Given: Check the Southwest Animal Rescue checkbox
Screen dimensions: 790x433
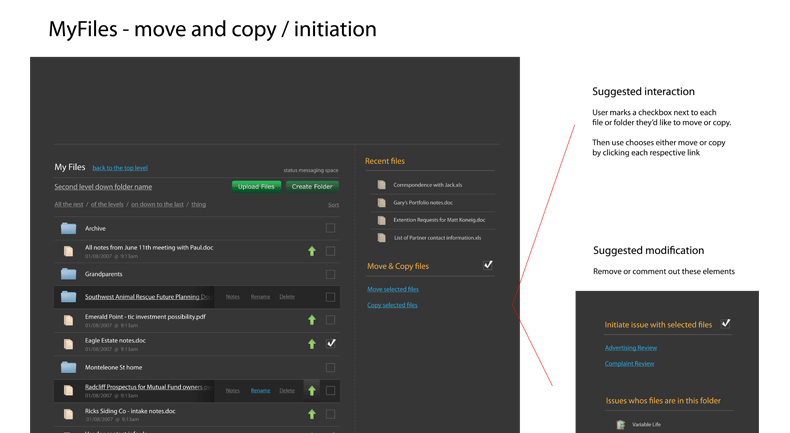Looking at the screenshot, I should [331, 297].
